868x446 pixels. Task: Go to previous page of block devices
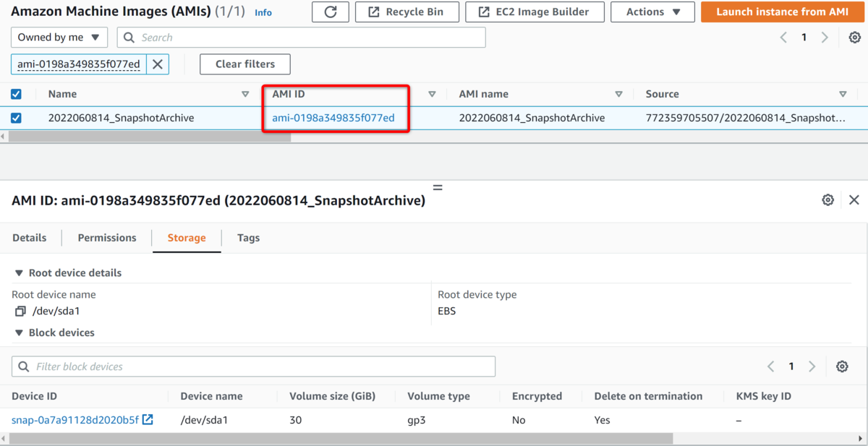771,366
